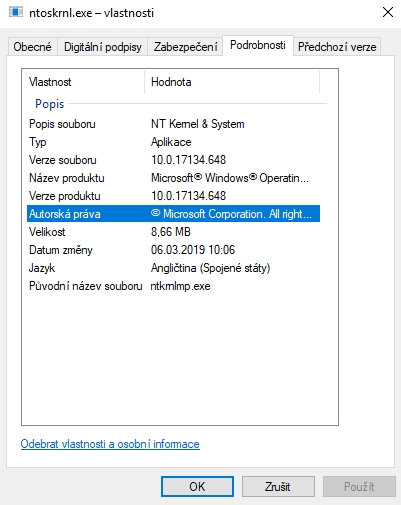Select the Podrobnosti tab
The width and height of the screenshot is (401, 505).
pos(258,45)
